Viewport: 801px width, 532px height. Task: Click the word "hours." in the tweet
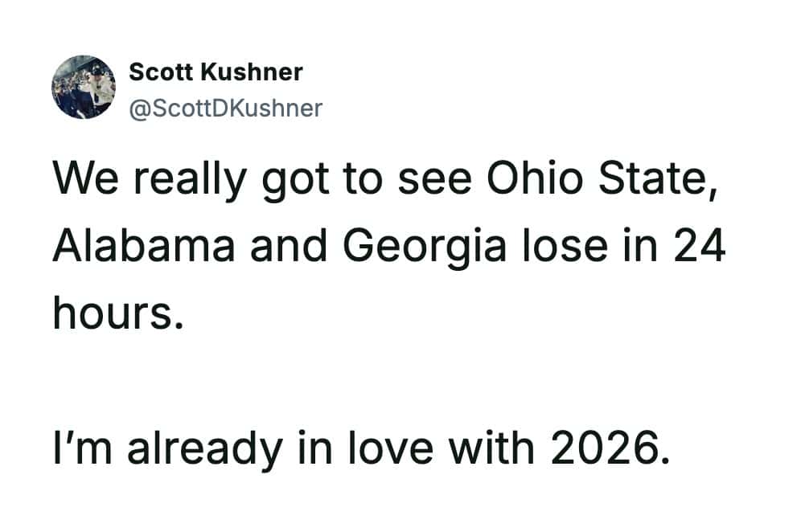[113, 315]
